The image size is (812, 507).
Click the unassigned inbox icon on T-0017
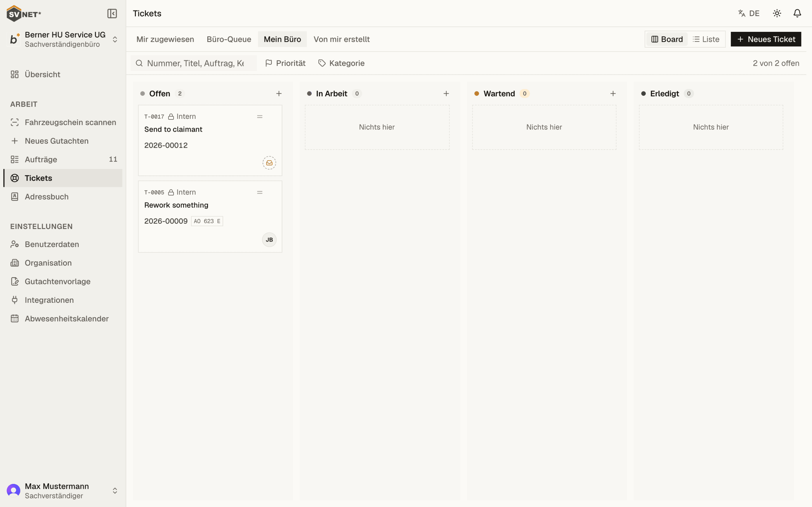[x=269, y=163]
